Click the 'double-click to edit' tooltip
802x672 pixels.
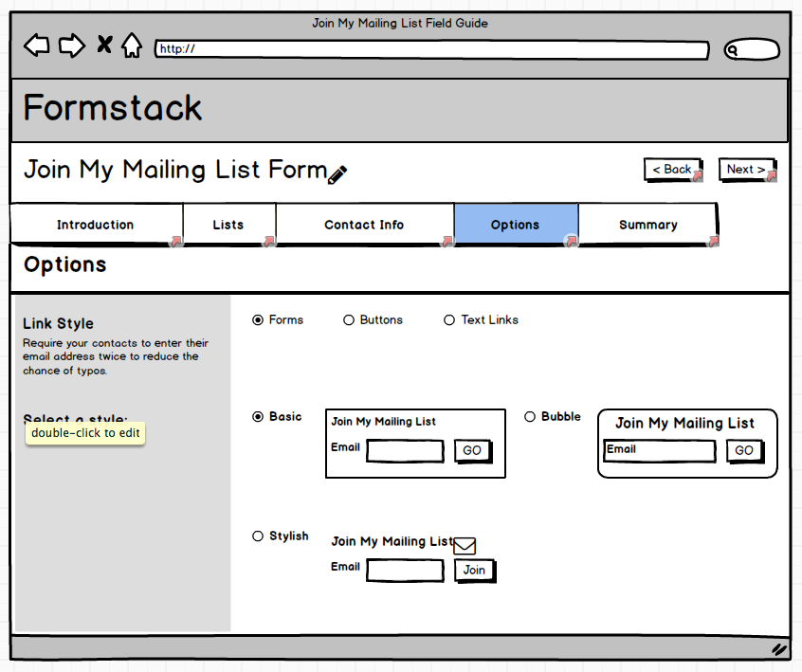coord(85,433)
